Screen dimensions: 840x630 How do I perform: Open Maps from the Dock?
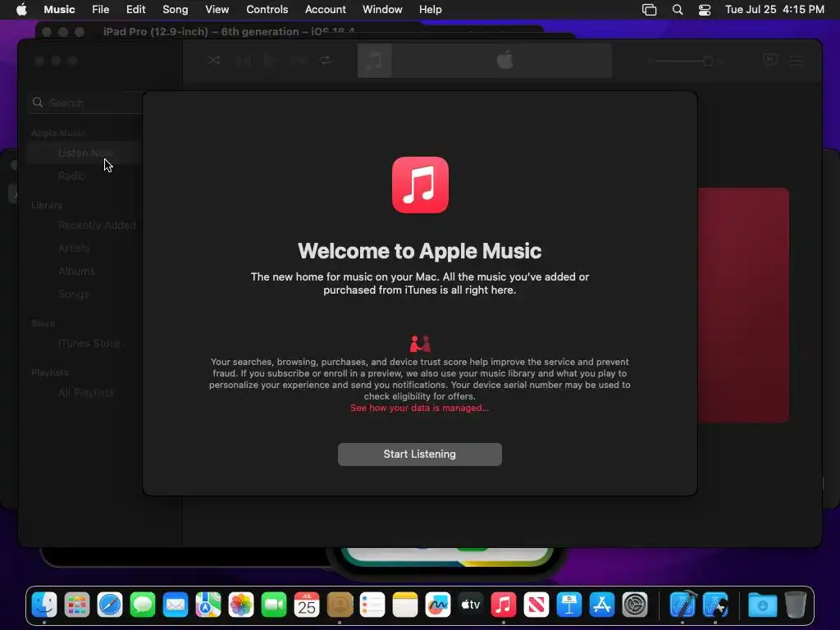(208, 605)
